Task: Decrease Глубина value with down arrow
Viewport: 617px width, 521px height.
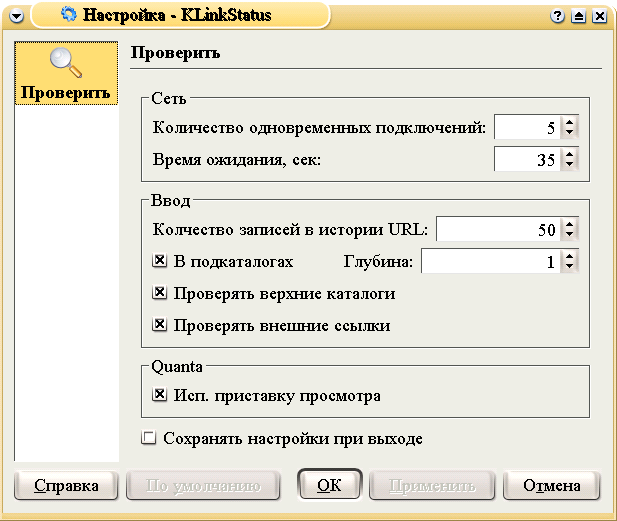Action: [x=569, y=267]
